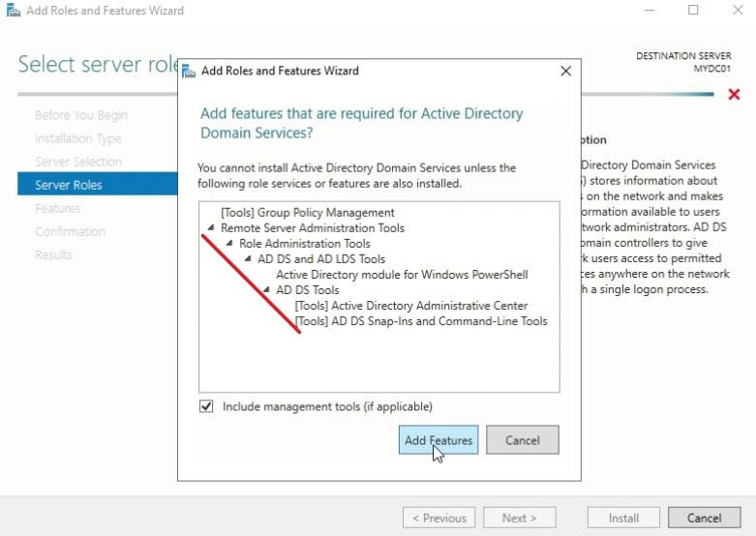Go to Confirmation wizard step
The height and width of the screenshot is (536, 756).
(70, 231)
